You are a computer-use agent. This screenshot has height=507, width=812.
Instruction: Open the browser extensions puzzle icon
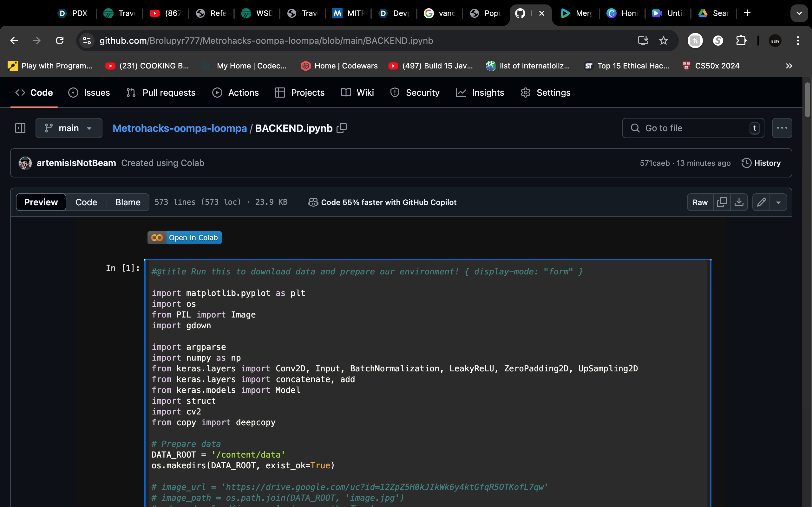point(741,41)
